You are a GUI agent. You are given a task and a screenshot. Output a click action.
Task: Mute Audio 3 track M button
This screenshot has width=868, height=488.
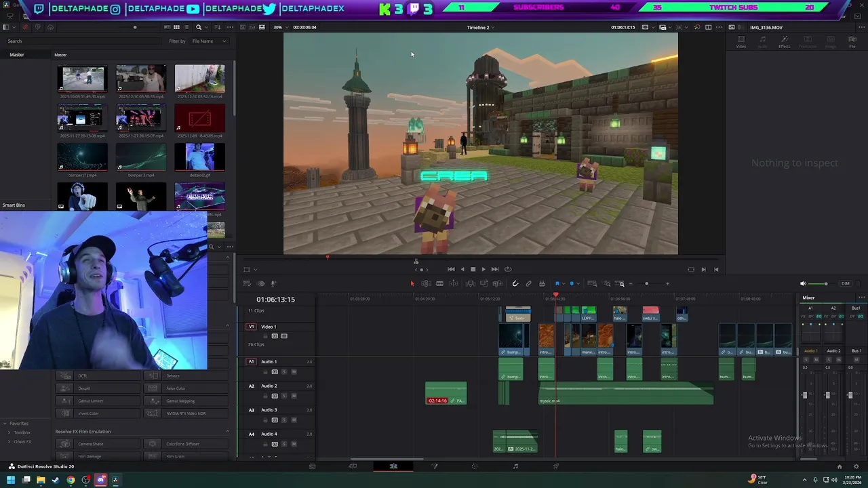click(294, 420)
